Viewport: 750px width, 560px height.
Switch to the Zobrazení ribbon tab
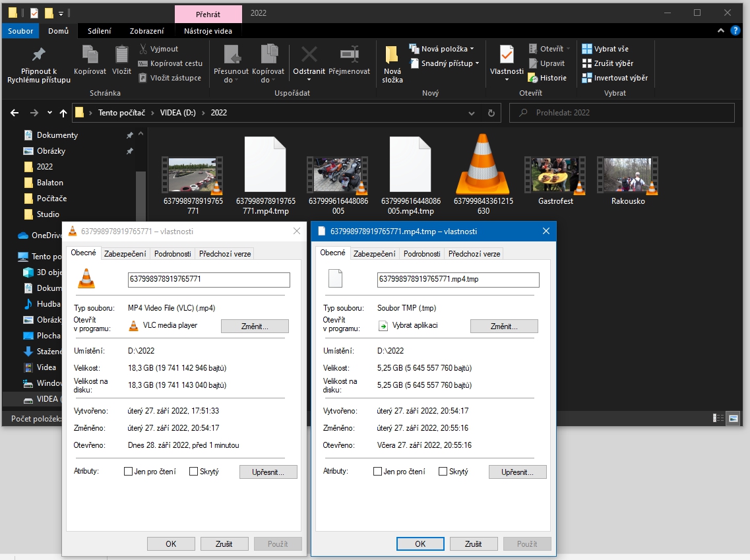(x=146, y=30)
